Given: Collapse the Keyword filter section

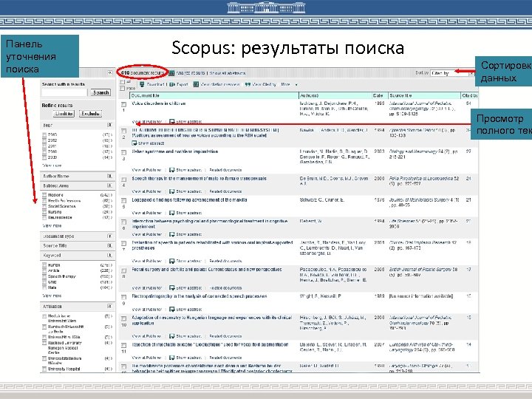Looking at the screenshot, I should tap(109, 255).
